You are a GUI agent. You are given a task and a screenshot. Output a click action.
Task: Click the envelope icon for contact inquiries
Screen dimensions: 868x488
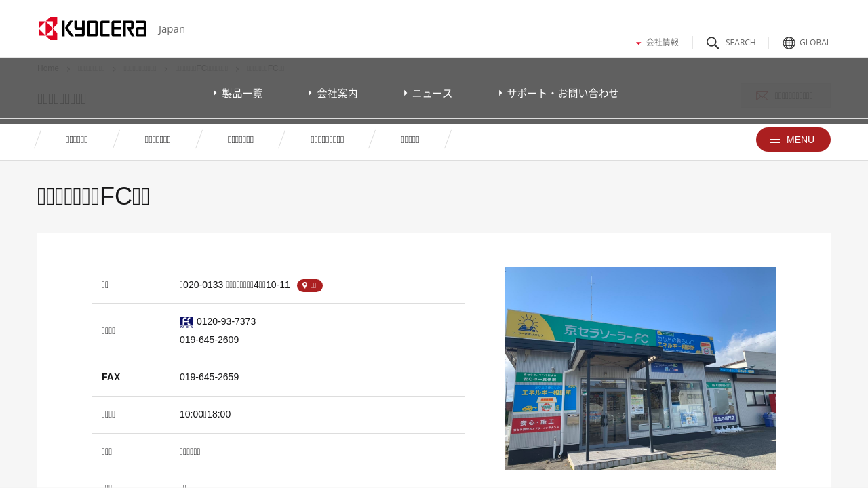click(762, 96)
